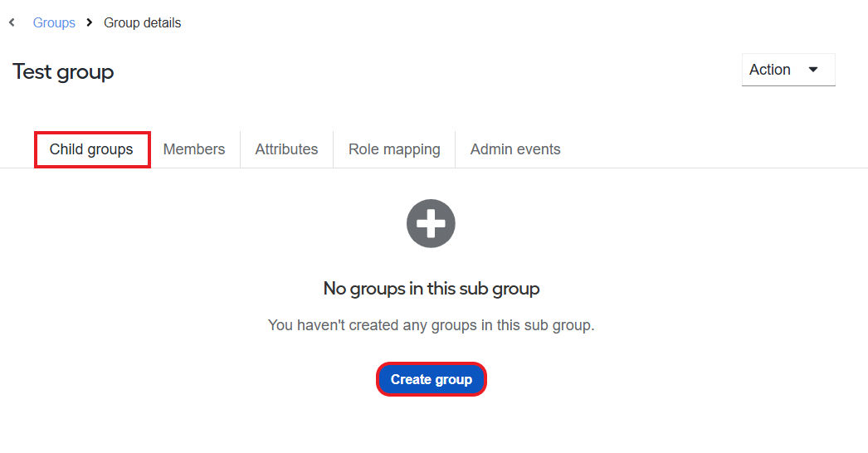Viewport: 868px width, 453px height.
Task: Click the 'You haven't created any groups' message
Action: [x=432, y=325]
